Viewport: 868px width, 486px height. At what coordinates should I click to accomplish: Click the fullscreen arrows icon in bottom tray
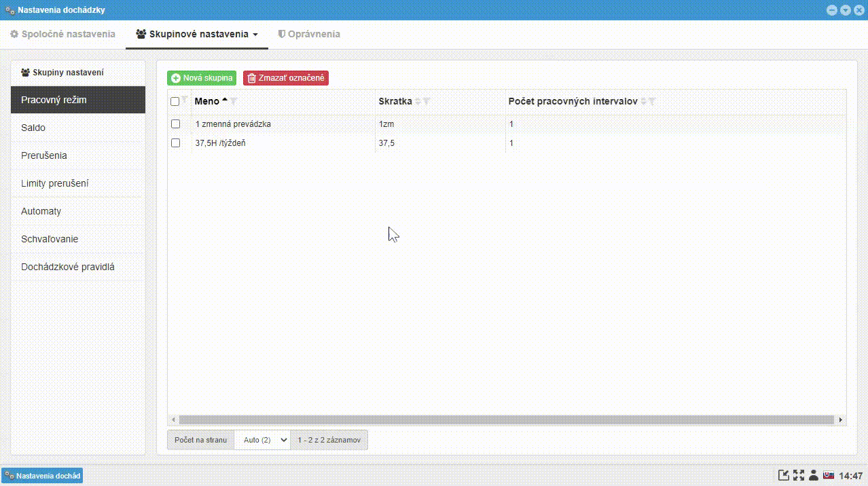798,475
